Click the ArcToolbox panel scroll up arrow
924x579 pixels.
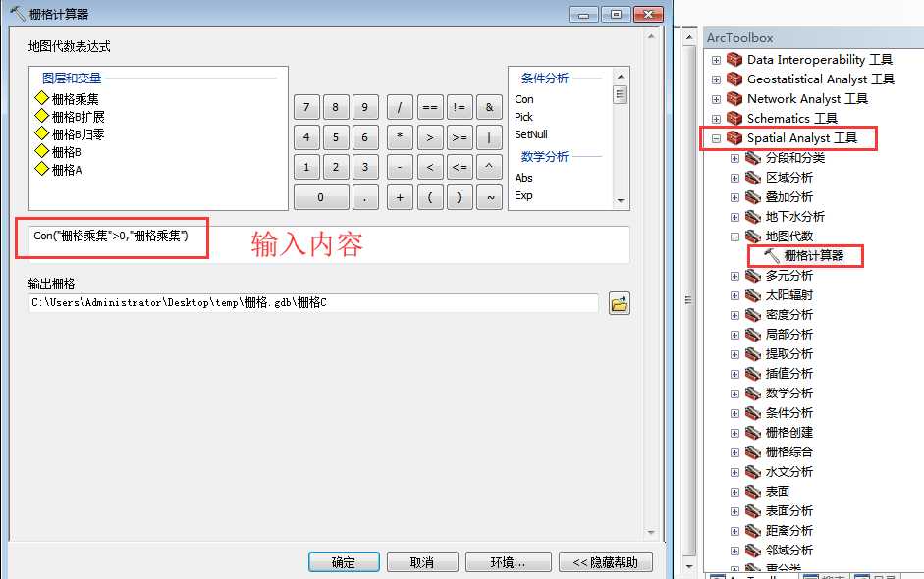[x=689, y=37]
